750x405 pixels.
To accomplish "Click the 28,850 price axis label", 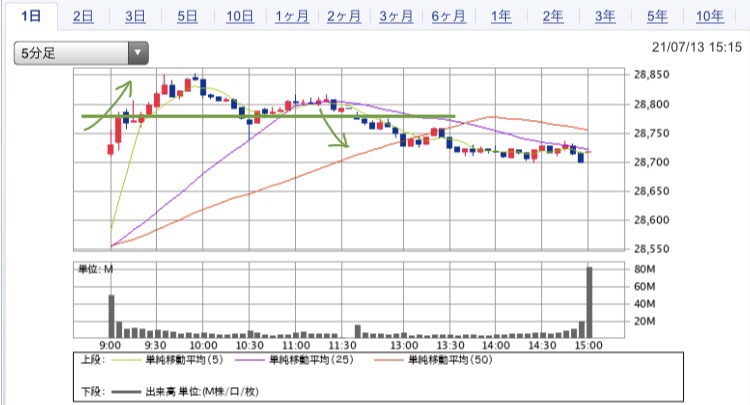I will (651, 75).
